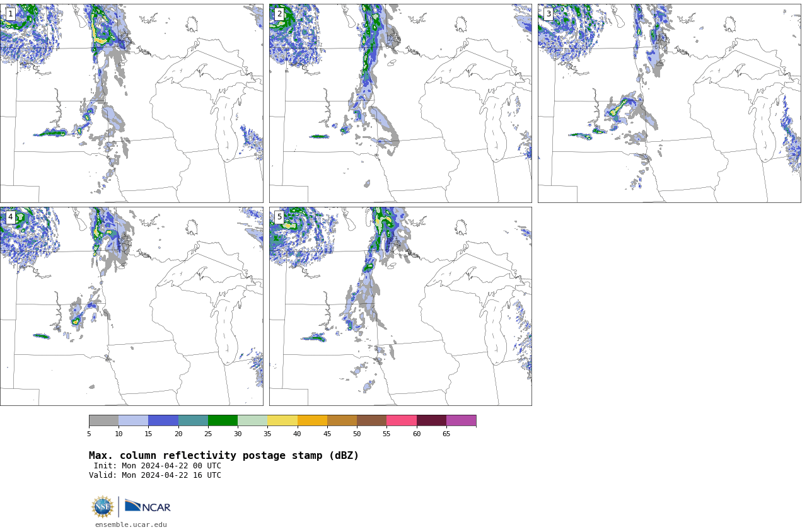Click the teal 20-25 dBZ swatch
The image size is (807, 532).
click(193, 420)
